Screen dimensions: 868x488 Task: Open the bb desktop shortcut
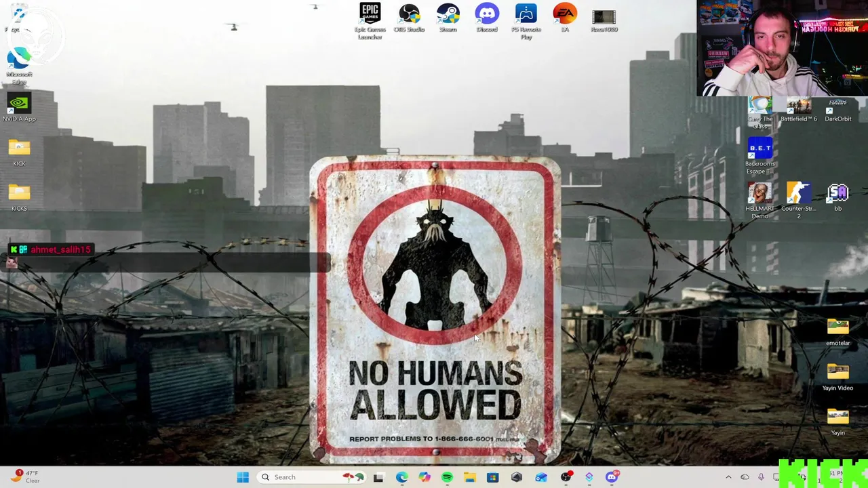point(838,197)
